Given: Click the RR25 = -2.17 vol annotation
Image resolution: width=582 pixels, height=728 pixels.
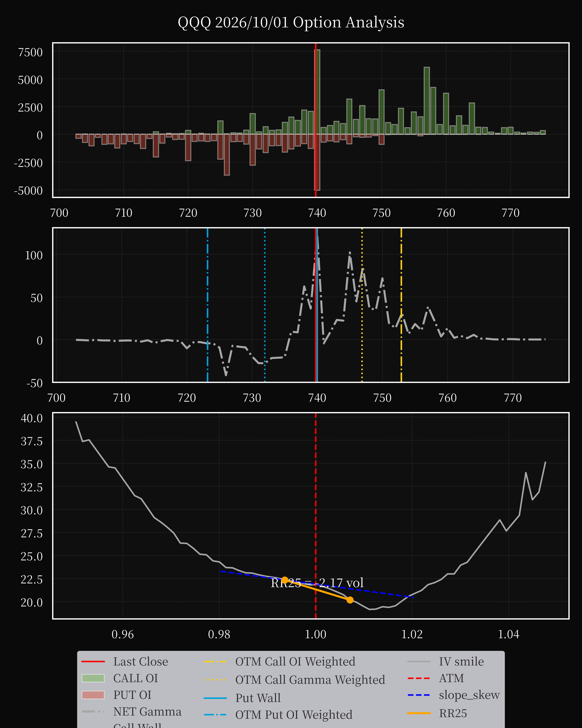Looking at the screenshot, I should [317, 583].
